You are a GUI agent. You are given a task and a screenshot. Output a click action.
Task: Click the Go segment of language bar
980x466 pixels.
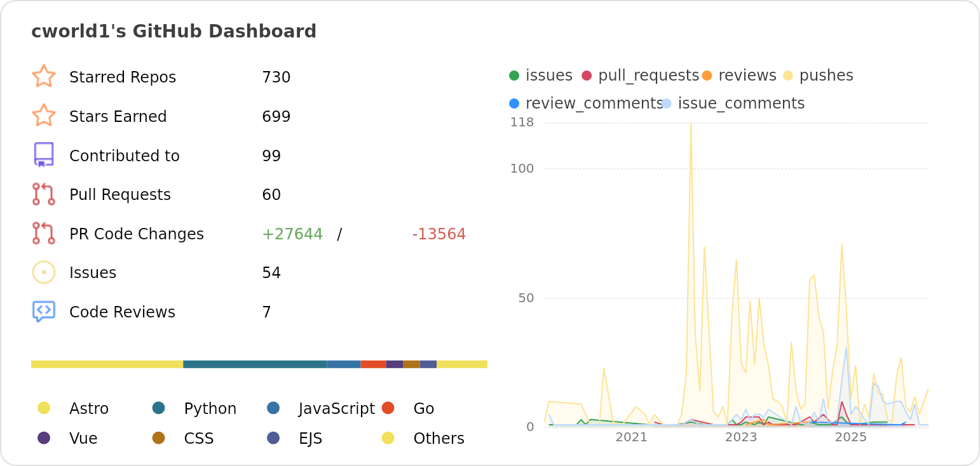tap(374, 364)
